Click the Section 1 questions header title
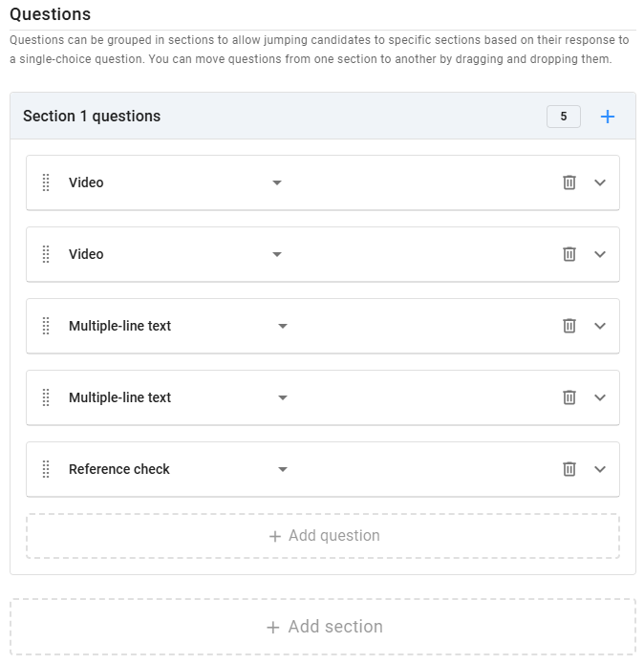This screenshot has height=664, width=644. click(x=92, y=117)
